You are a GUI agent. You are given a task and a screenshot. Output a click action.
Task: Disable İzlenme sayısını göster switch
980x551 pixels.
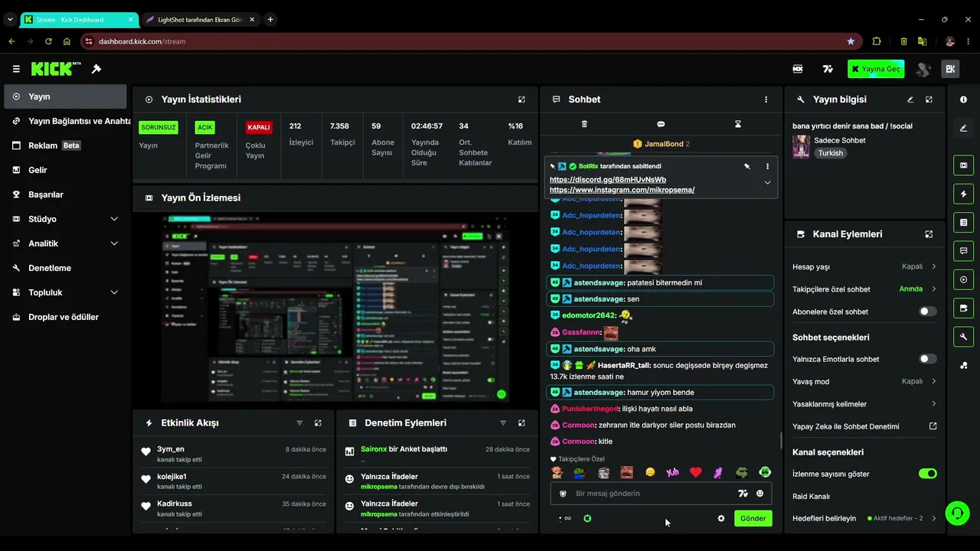click(x=927, y=474)
